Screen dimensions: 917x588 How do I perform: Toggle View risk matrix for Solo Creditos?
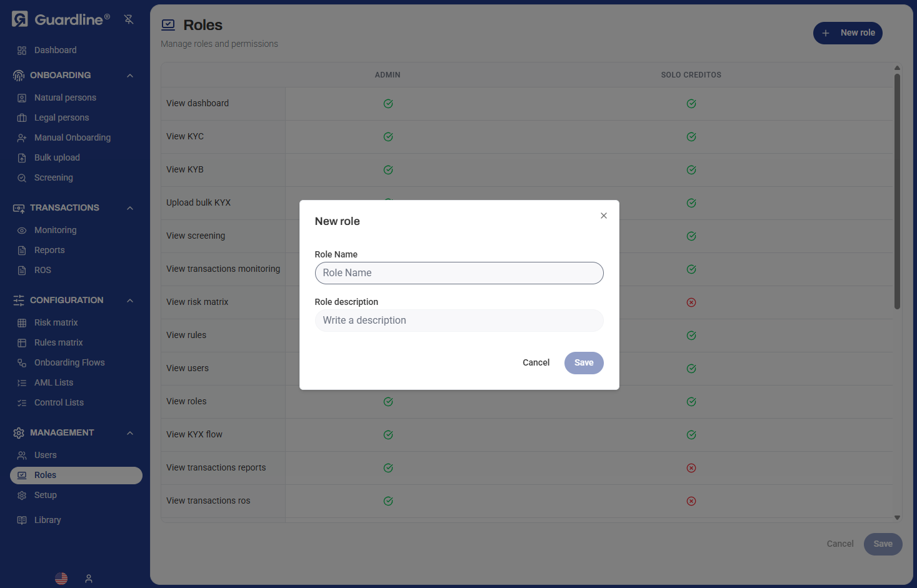point(691,302)
